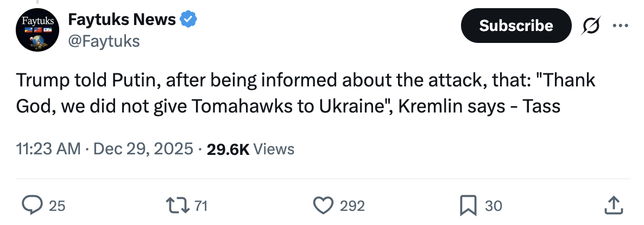Click the Dec 29, 2025 date
The image size is (644, 225).
[143, 148]
